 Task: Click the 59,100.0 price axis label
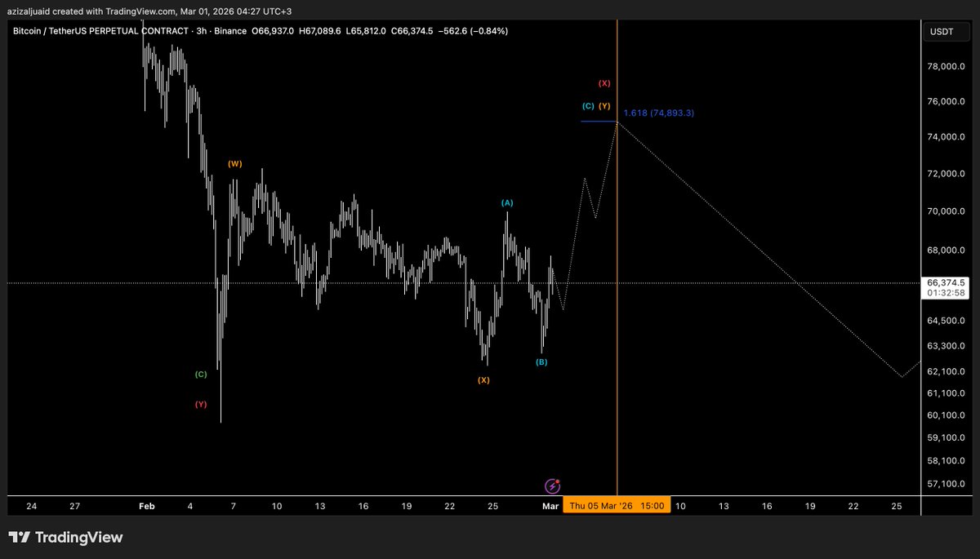click(x=947, y=438)
